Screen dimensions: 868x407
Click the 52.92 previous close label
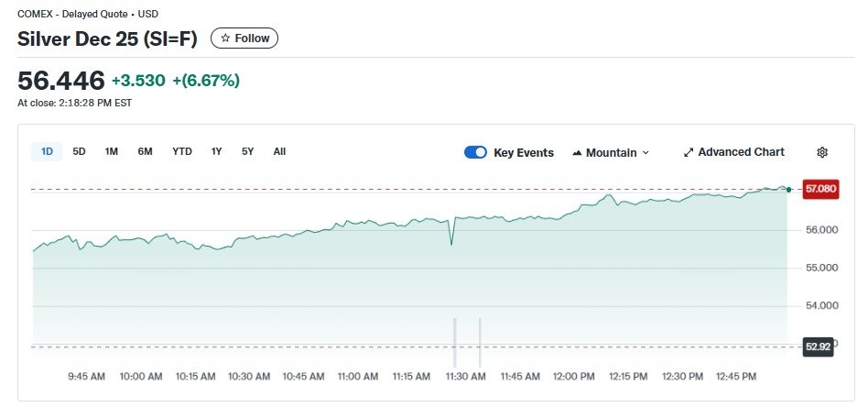point(818,346)
